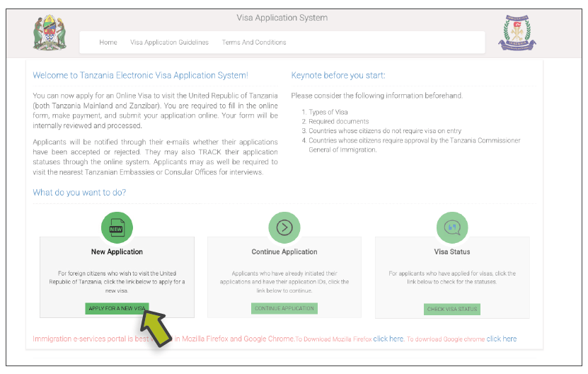This screenshot has width=588, height=374.
Task: Click the For foreign citizens description text
Action: (117, 282)
